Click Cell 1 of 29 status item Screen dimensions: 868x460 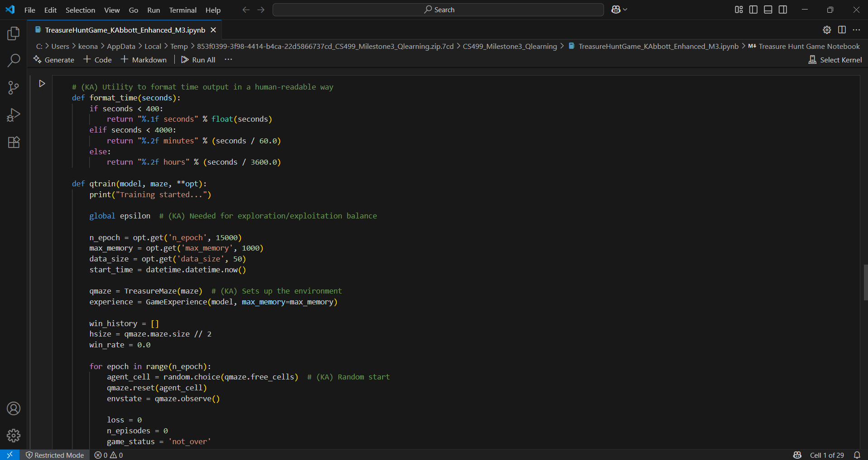pos(827,455)
